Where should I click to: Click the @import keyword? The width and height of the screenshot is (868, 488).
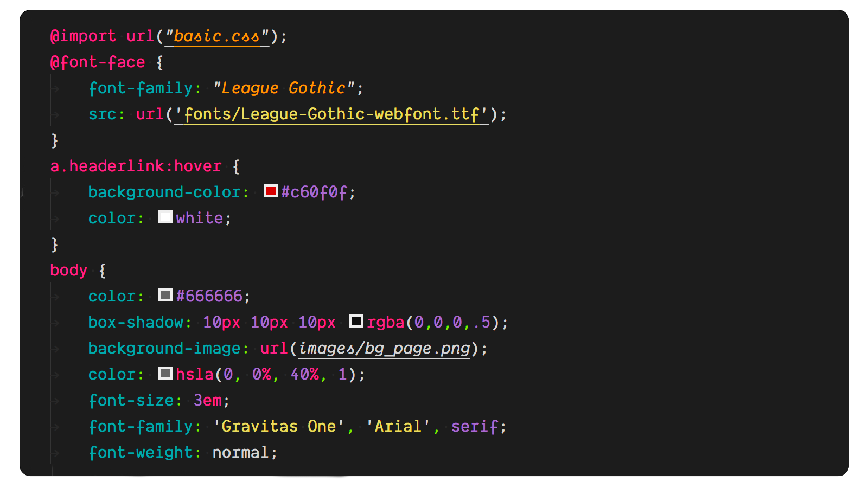tap(83, 36)
